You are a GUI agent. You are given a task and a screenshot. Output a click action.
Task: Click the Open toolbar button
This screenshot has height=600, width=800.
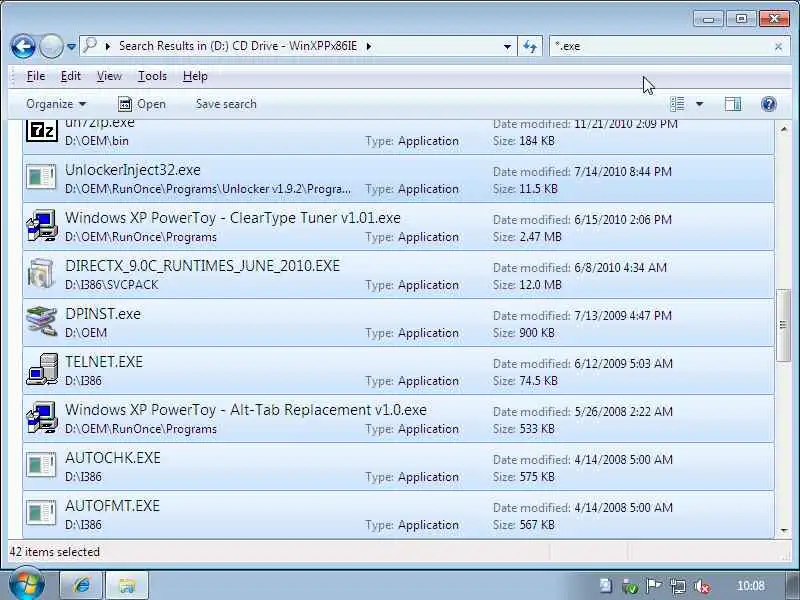click(x=142, y=104)
